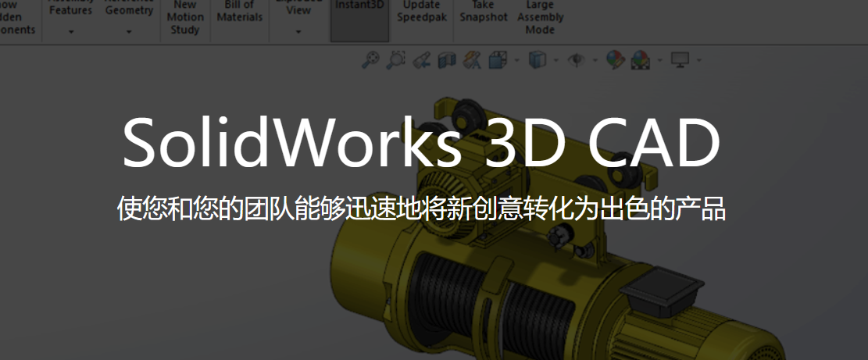
Task: Toggle the Instant3D ribbon button
Action: point(360,20)
